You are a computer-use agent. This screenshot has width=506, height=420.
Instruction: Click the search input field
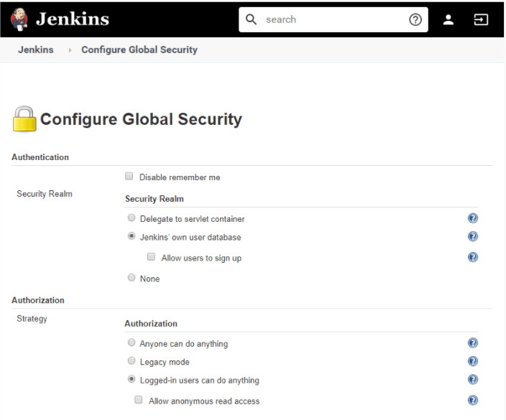point(331,20)
